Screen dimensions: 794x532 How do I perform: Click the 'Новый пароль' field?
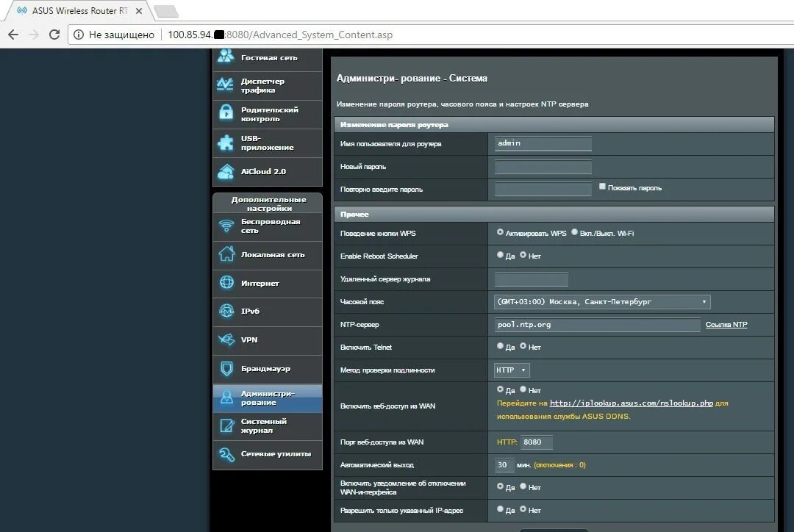point(543,167)
